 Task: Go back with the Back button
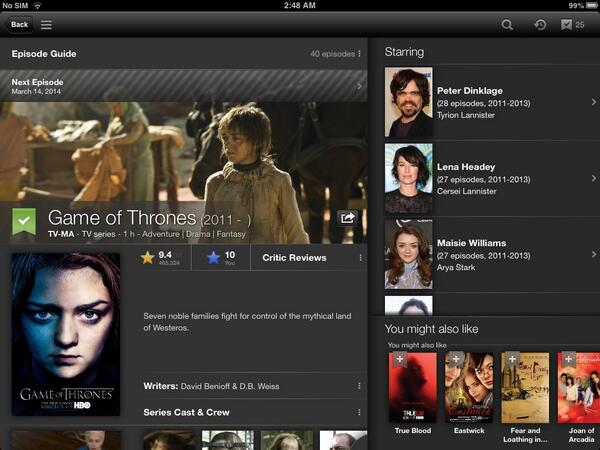tap(19, 24)
